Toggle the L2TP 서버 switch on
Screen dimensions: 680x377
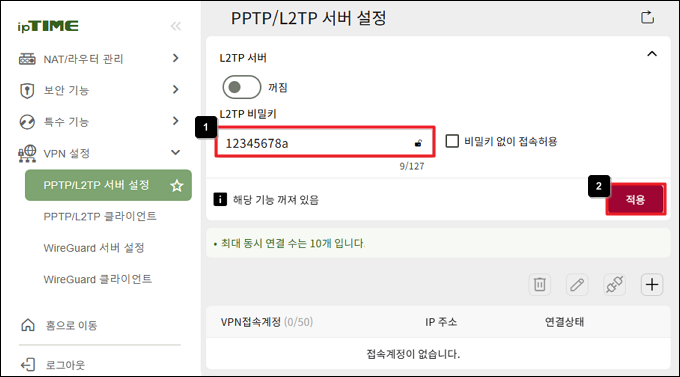click(x=242, y=87)
